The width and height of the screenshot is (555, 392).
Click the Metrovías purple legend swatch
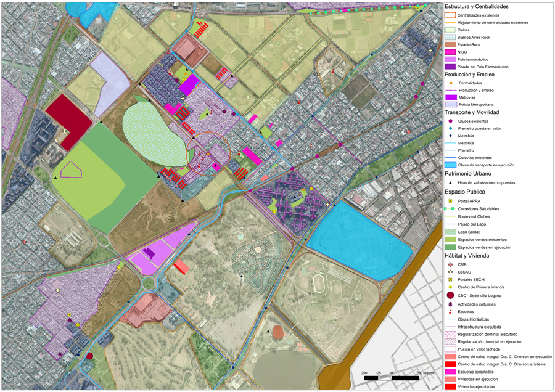click(450, 97)
